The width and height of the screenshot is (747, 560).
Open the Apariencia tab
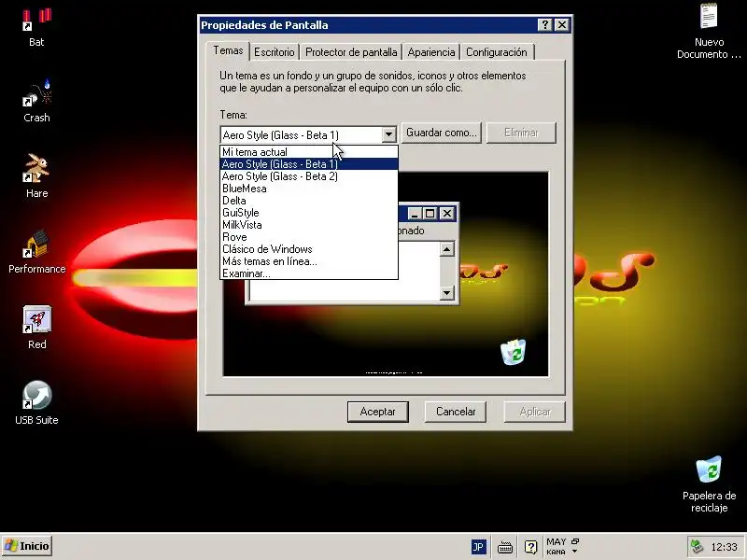[431, 52]
